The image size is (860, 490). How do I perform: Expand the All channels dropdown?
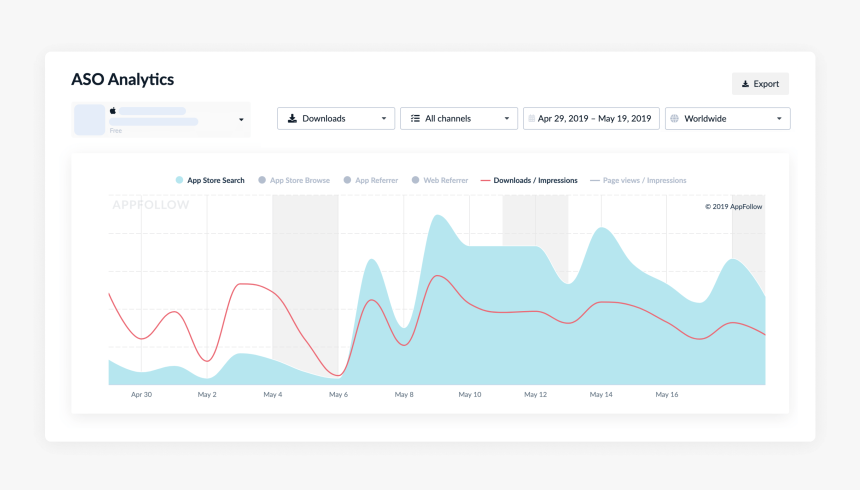pos(459,119)
